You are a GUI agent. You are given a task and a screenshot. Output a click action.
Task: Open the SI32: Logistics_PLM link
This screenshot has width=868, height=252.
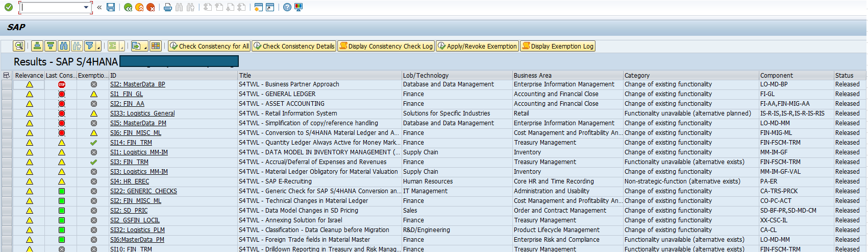pos(137,230)
